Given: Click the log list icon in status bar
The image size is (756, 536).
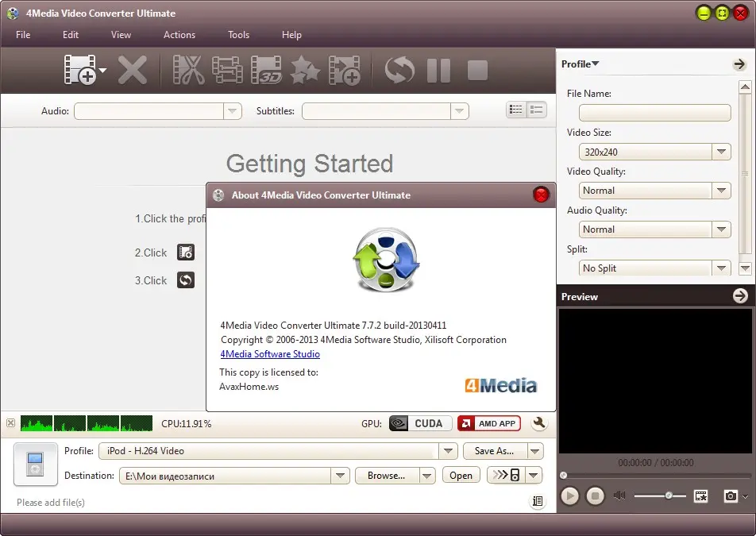Looking at the screenshot, I should coord(538,501).
